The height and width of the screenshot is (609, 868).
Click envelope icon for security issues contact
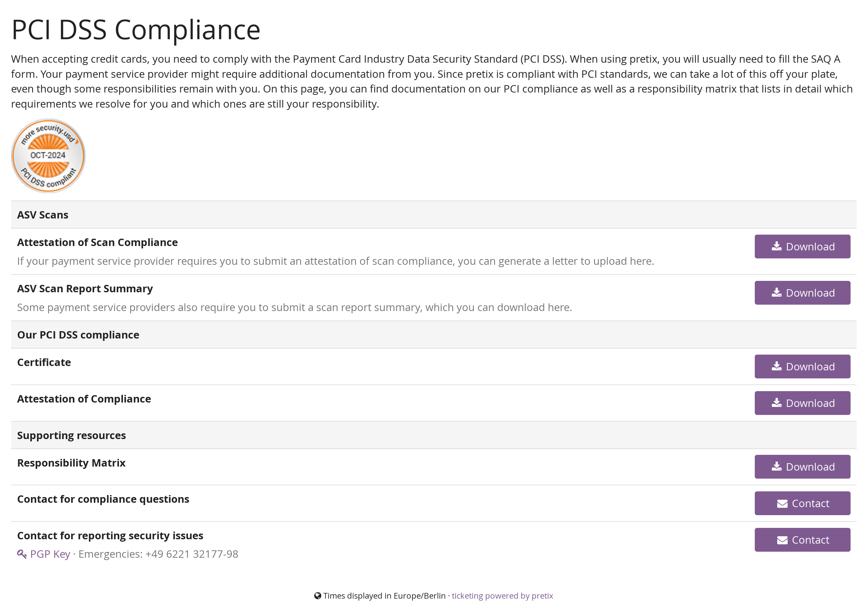pyautogui.click(x=782, y=540)
